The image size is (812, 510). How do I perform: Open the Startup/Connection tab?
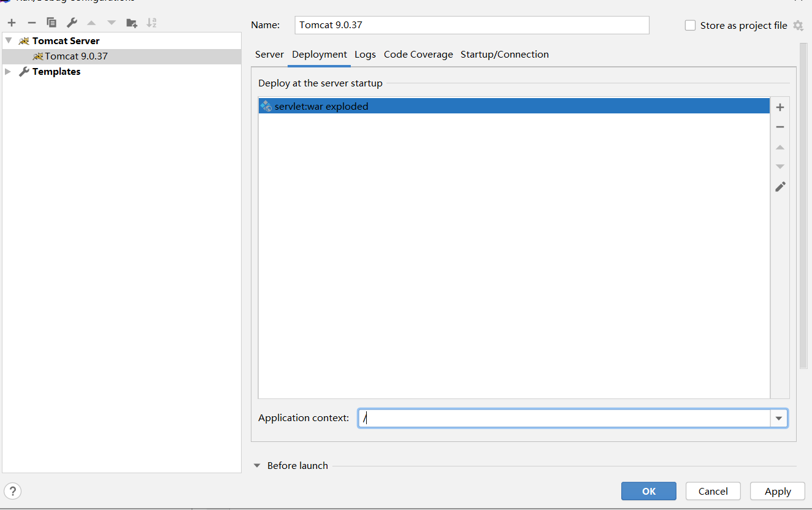point(505,55)
